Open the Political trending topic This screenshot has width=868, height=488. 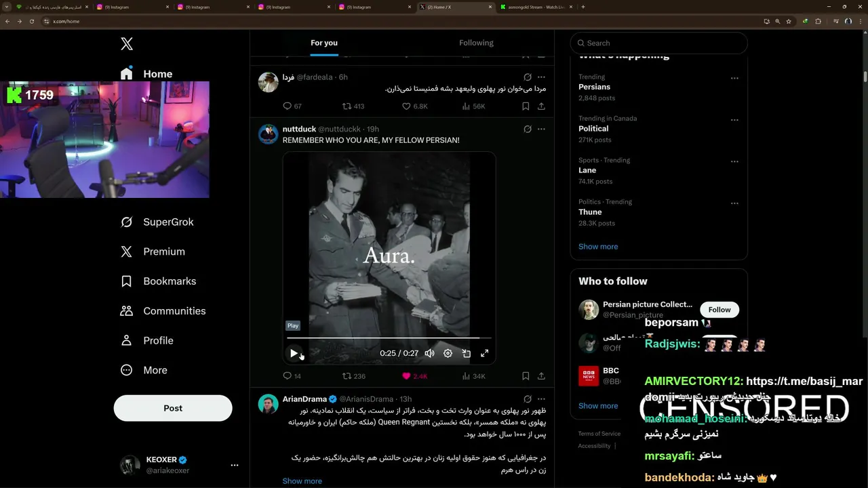(593, 129)
